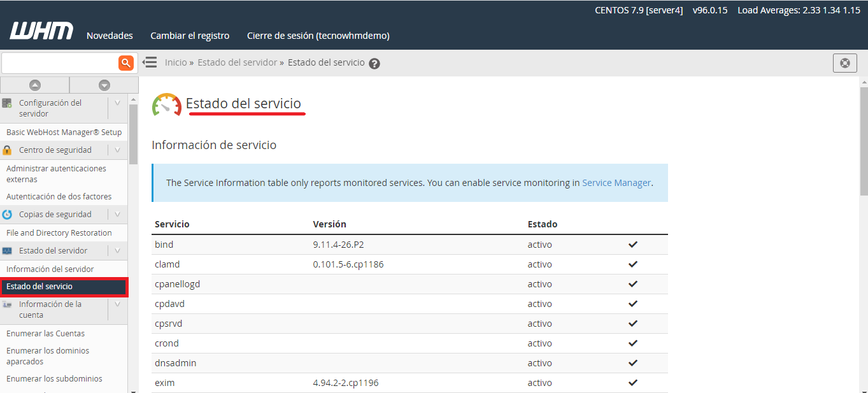Image resolution: width=868 pixels, height=393 pixels.
Task: Collapse the sidebar menu toggle icon
Action: pyautogui.click(x=150, y=62)
